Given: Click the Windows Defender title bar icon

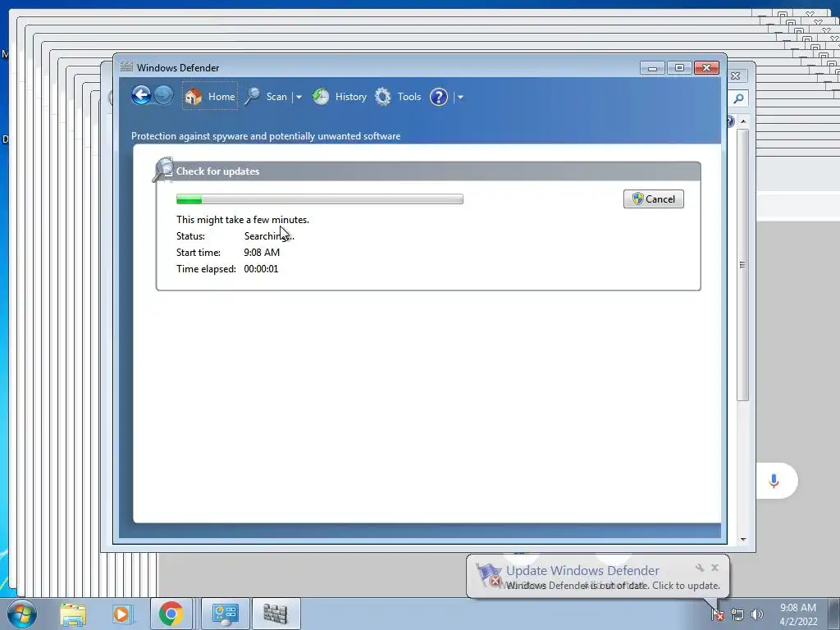Looking at the screenshot, I should 126,67.
